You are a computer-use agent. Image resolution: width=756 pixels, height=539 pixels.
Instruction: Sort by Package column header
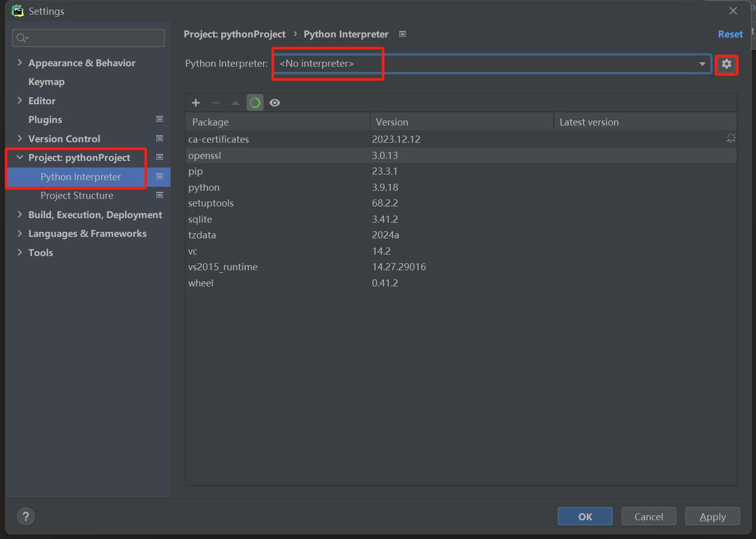click(278, 122)
